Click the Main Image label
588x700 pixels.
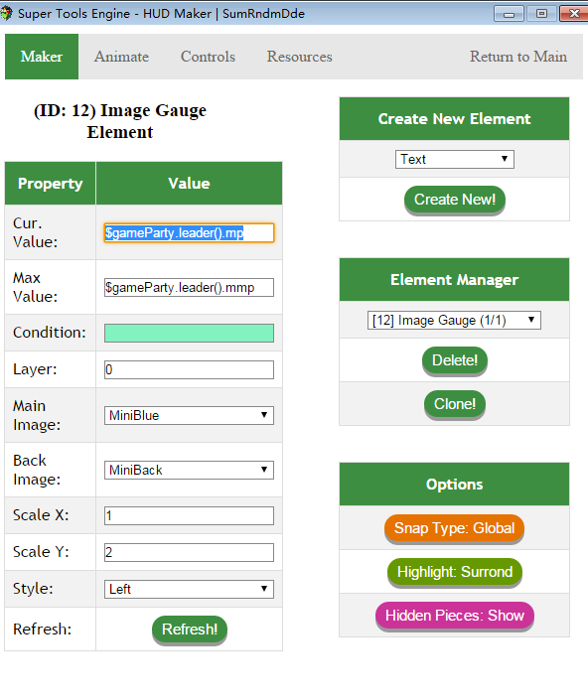[x=37, y=415]
